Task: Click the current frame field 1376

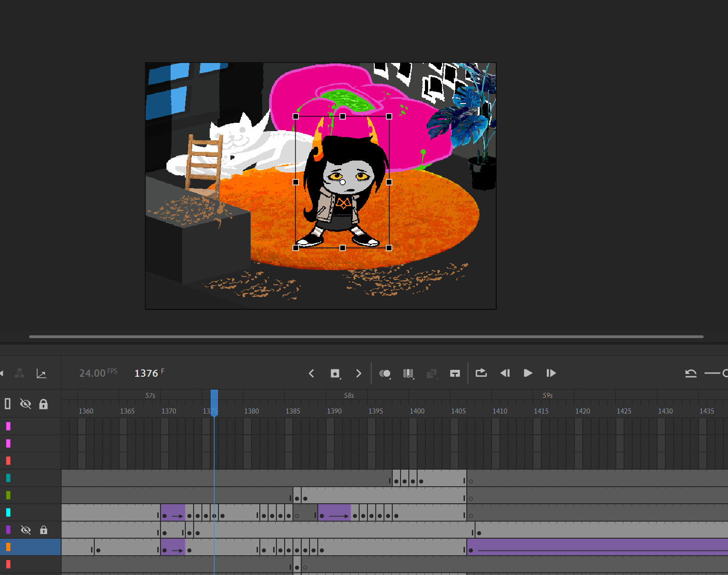Action: click(146, 373)
